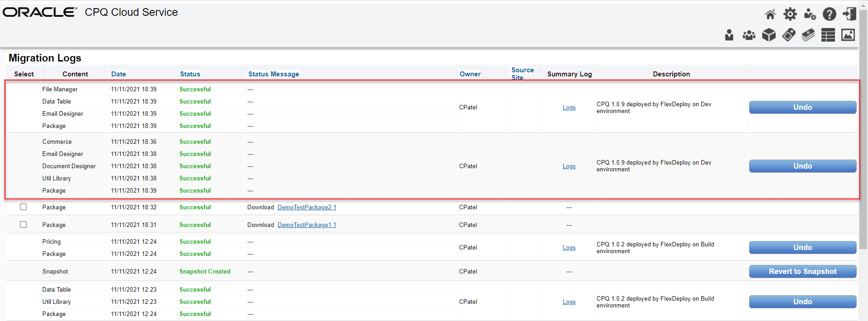
Task: Undo the Commerce migration group
Action: [x=802, y=166]
